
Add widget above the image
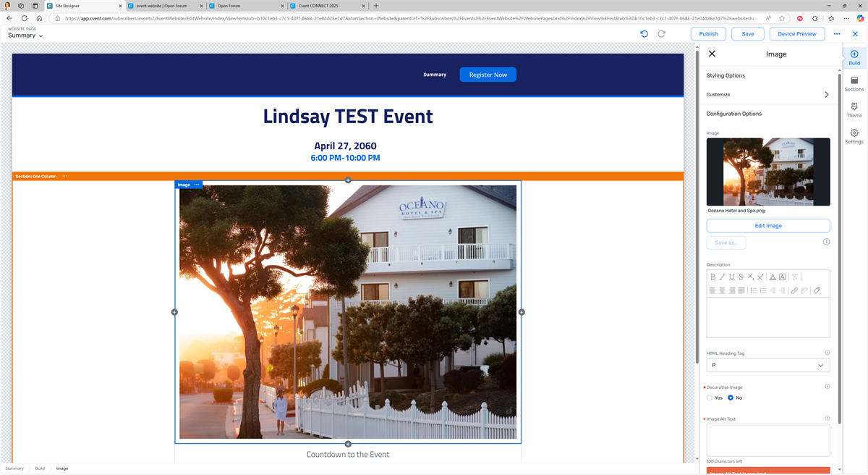pos(348,180)
